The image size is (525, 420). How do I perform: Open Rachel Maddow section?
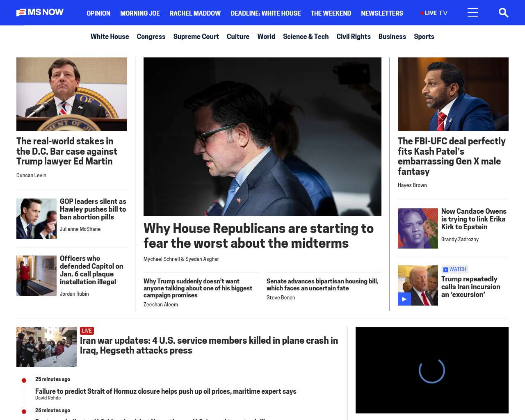195,13
